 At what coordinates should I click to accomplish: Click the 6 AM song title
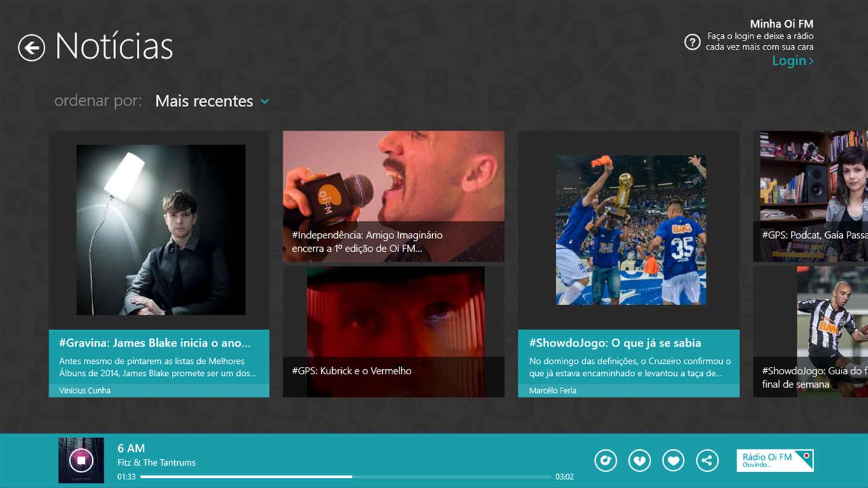click(131, 448)
